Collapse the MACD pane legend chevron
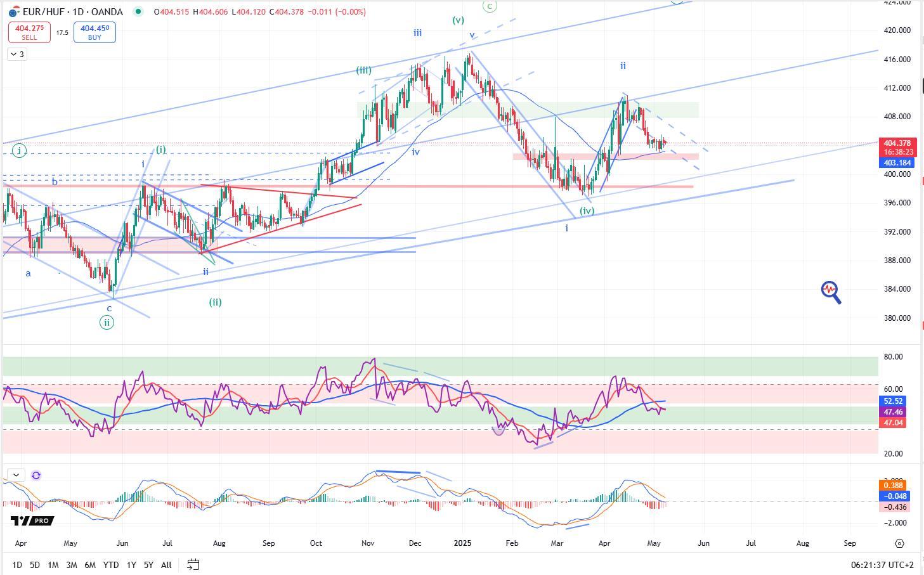 point(16,475)
